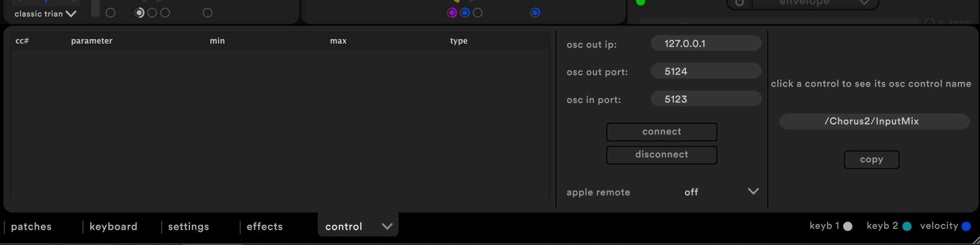Click the window resize grip in corner
Image resolution: width=980 pixels, height=245 pixels.
975,240
